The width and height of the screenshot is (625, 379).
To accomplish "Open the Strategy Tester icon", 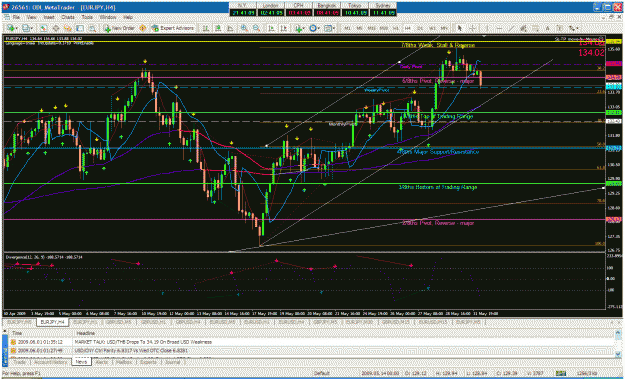I will coord(92,28).
